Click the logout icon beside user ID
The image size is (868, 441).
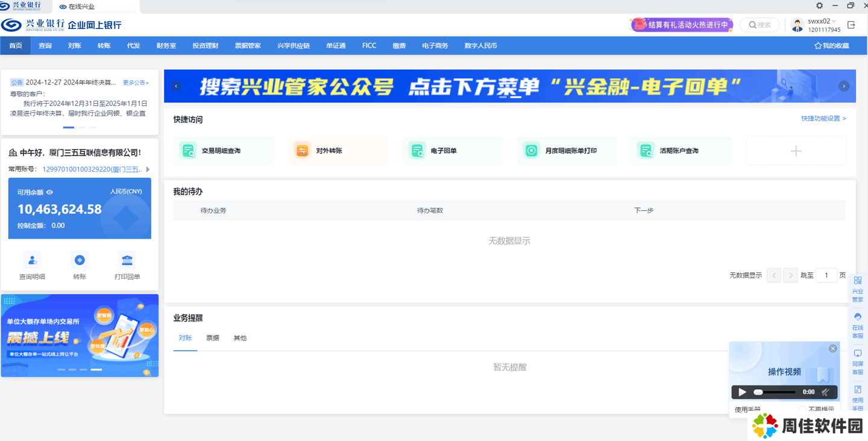[x=851, y=25]
